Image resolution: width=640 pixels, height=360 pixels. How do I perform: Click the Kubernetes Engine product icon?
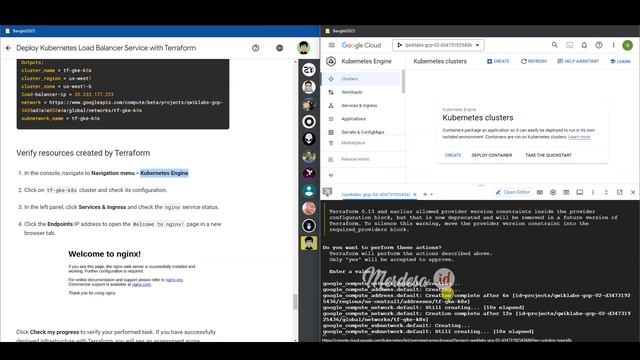[x=331, y=61]
